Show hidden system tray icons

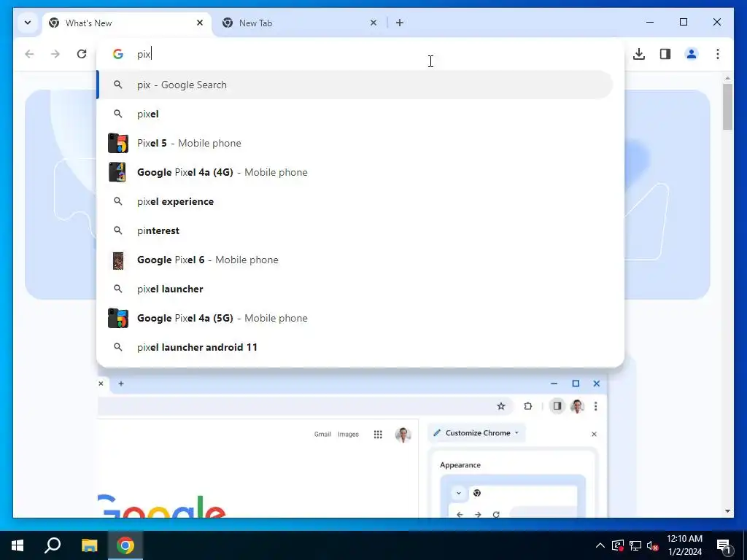600,545
